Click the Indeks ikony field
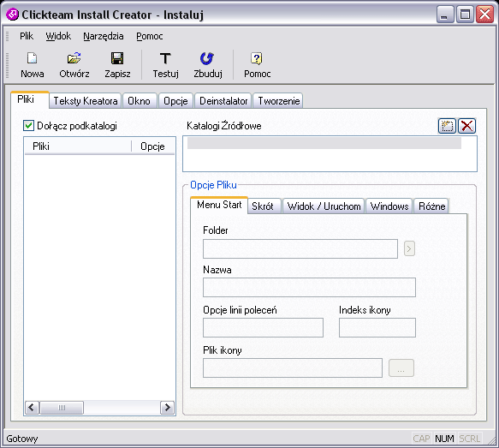499x448 pixels. [377, 327]
